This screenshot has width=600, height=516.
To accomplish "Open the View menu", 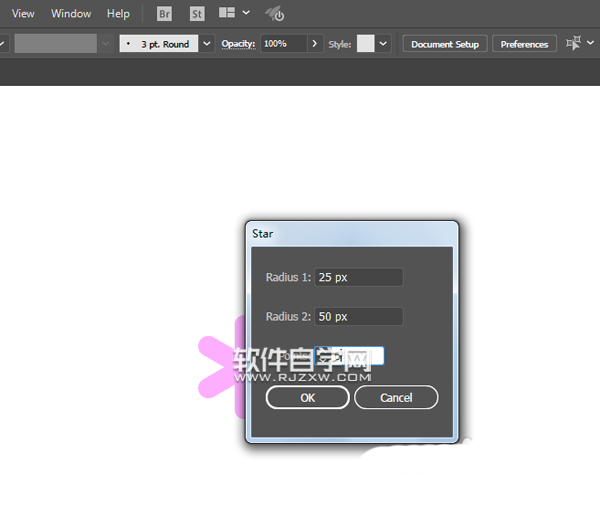I will point(23,14).
